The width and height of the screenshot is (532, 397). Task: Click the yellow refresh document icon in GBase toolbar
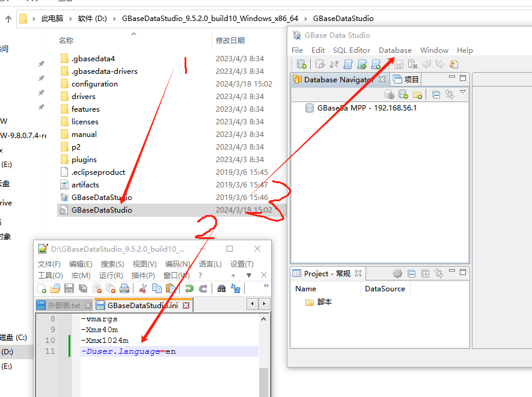pos(454,64)
